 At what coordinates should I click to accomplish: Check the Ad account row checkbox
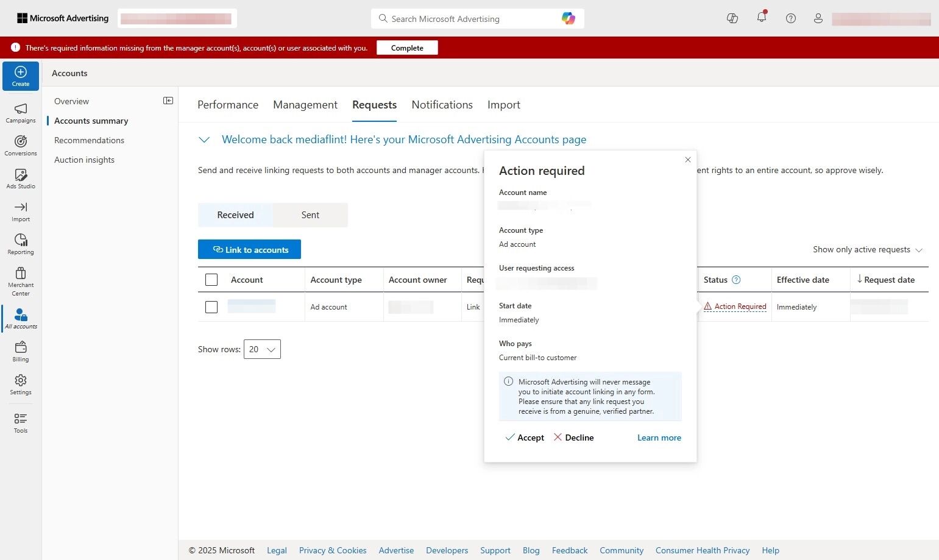point(211,307)
